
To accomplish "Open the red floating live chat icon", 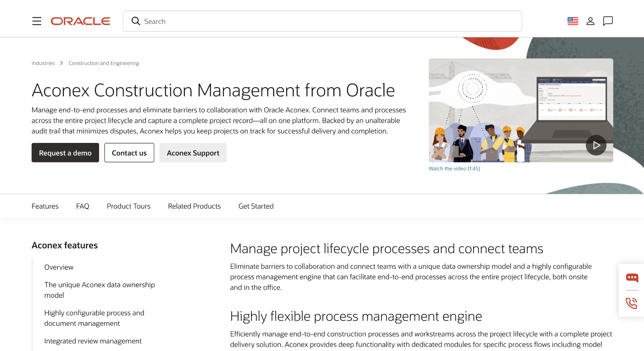I will pos(632,278).
